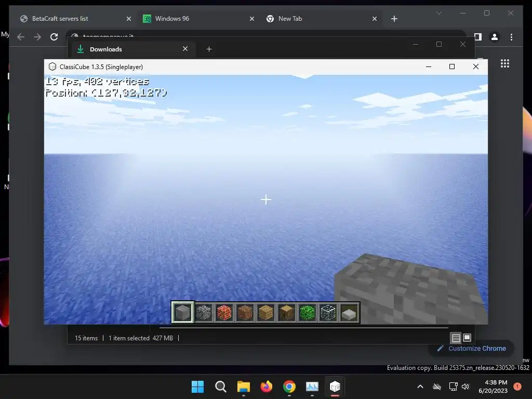532x399 pixels.
Task: Go forward in Chrome
Action: click(x=37, y=37)
